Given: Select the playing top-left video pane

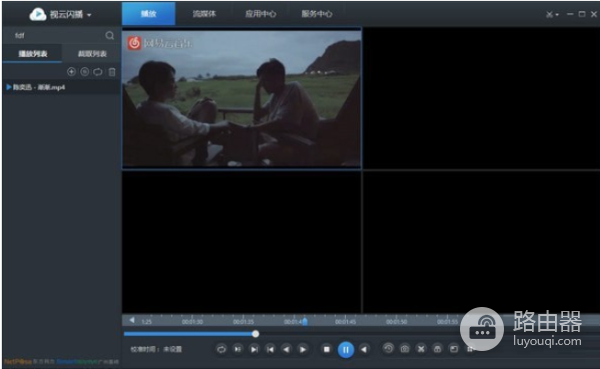Looking at the screenshot, I should [x=241, y=98].
